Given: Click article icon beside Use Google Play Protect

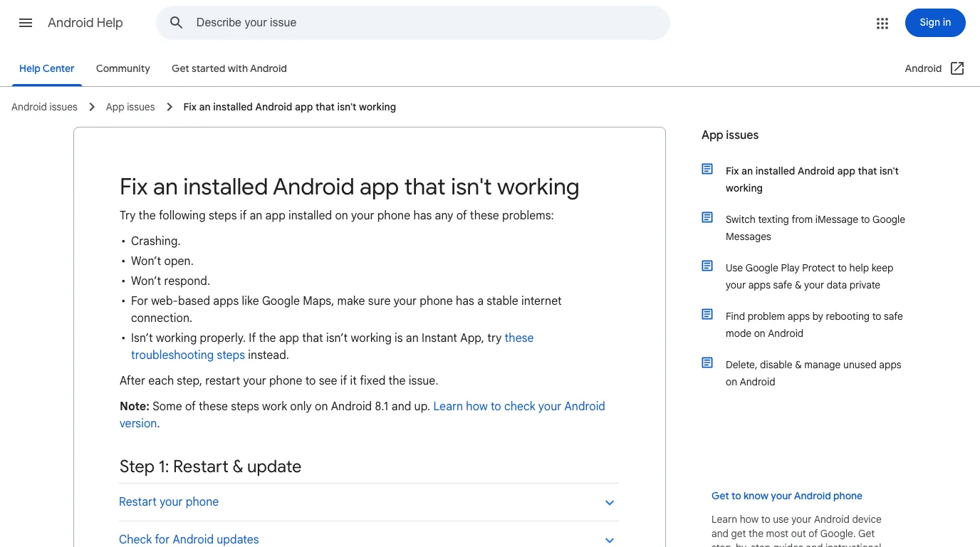Looking at the screenshot, I should 707,266.
